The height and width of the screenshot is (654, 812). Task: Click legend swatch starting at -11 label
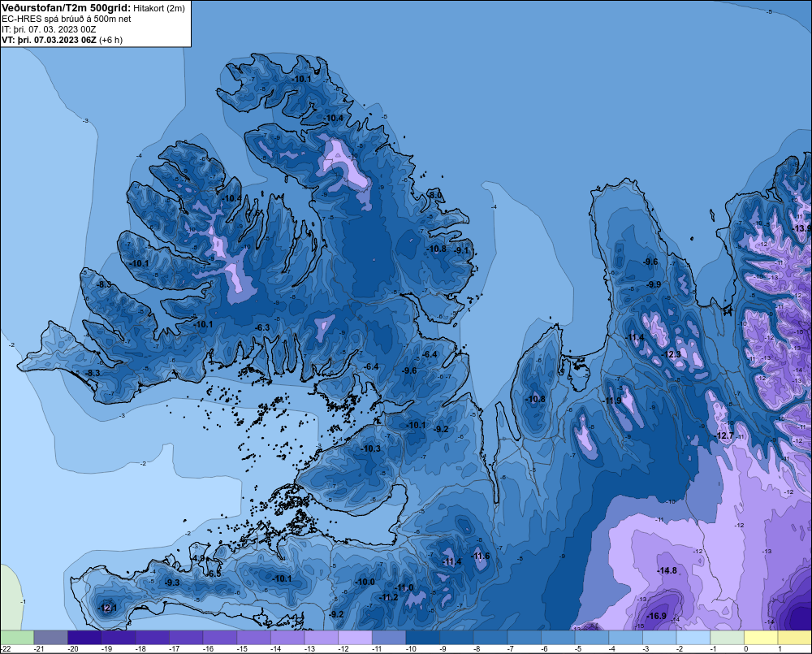389,638
